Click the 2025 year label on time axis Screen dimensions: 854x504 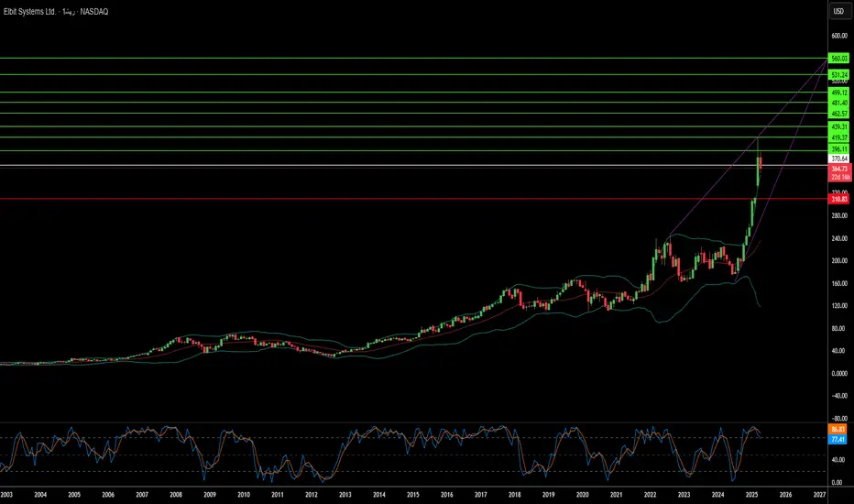(751, 495)
